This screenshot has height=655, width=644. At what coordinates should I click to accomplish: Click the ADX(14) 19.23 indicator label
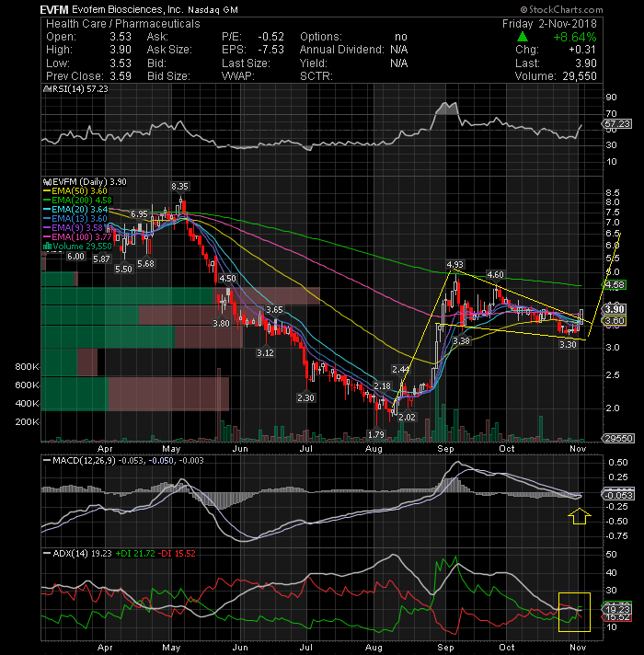coord(77,554)
